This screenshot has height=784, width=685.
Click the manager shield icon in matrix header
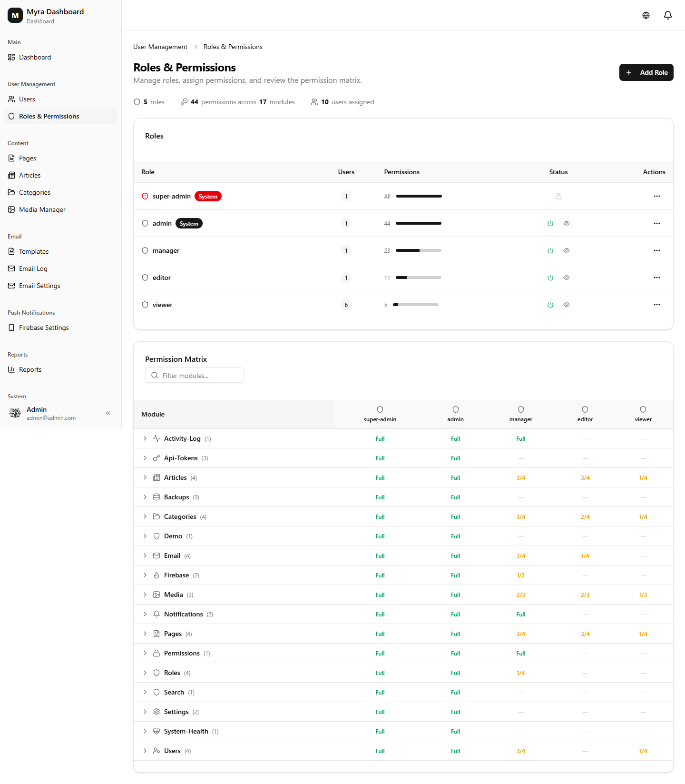click(521, 409)
